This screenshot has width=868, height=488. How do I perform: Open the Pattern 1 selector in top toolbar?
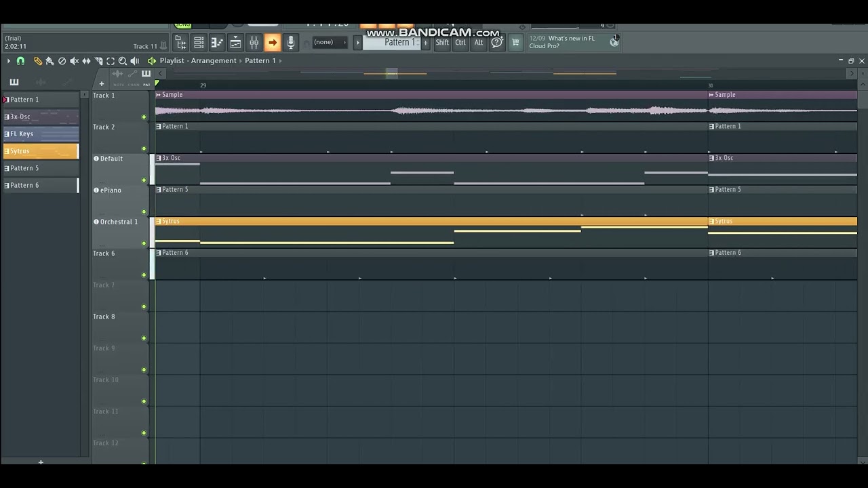(x=391, y=43)
